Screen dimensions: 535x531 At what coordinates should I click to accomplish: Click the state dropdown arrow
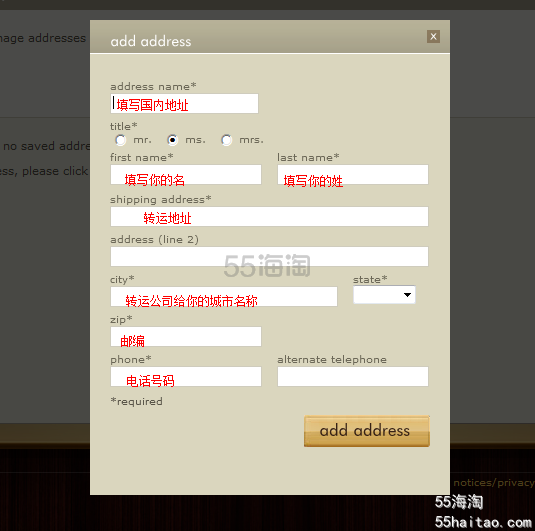(407, 295)
